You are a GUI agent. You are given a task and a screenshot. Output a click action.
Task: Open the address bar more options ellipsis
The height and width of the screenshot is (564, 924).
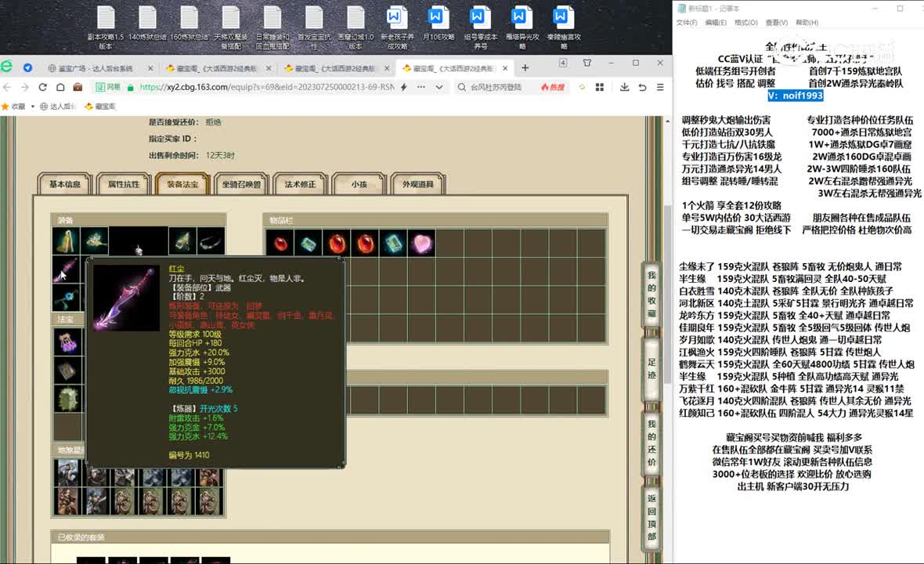tap(420, 87)
